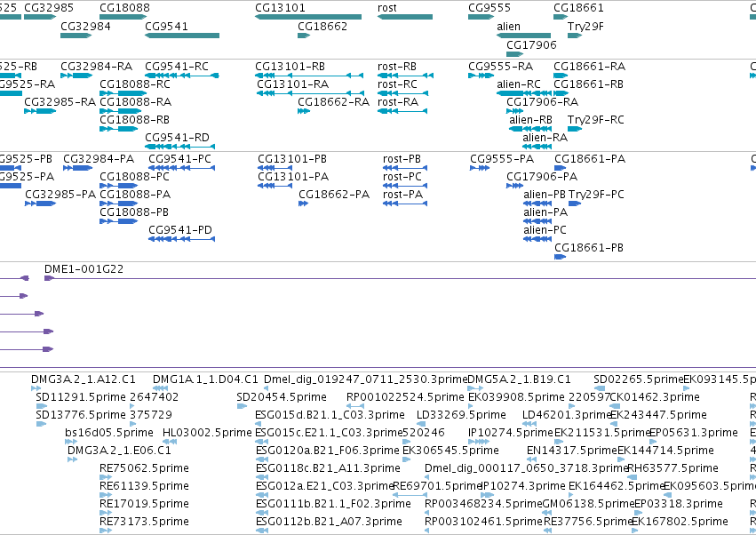Click transcript alien-RC
Screen dimensions: 756x535
click(x=519, y=84)
